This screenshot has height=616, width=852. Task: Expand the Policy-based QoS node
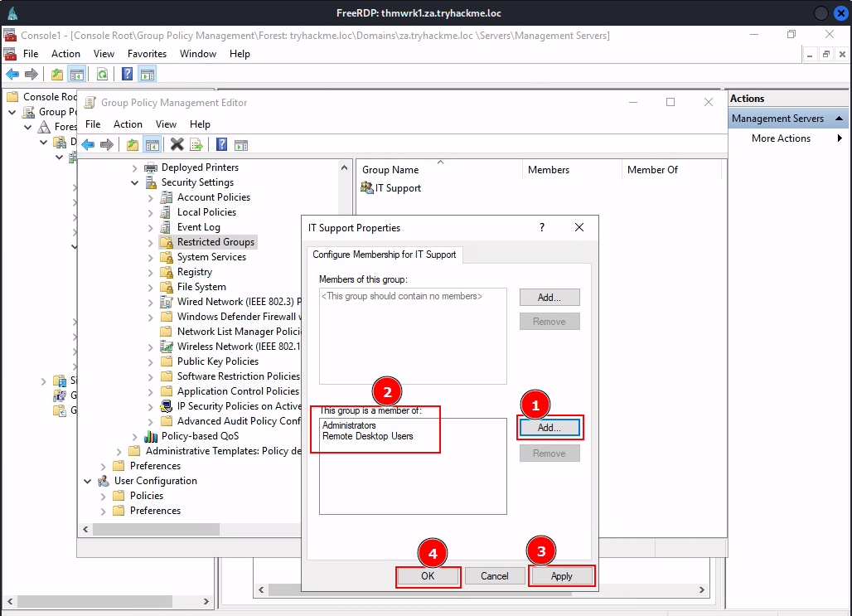click(135, 437)
